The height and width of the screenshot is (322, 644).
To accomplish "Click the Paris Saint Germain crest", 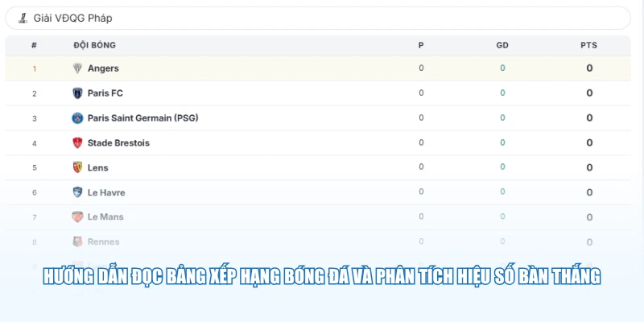I will pos(77,118).
